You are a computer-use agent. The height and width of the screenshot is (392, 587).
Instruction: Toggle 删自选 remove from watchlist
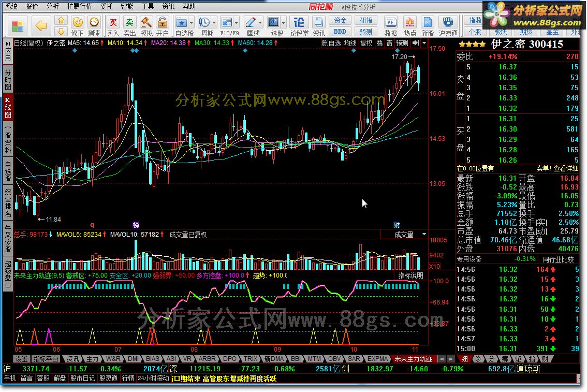pos(331,43)
